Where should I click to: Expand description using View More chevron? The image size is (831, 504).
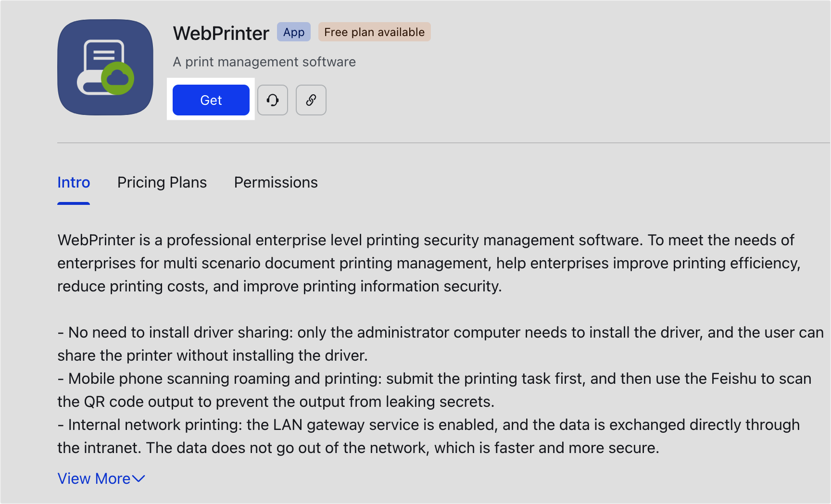(138, 479)
